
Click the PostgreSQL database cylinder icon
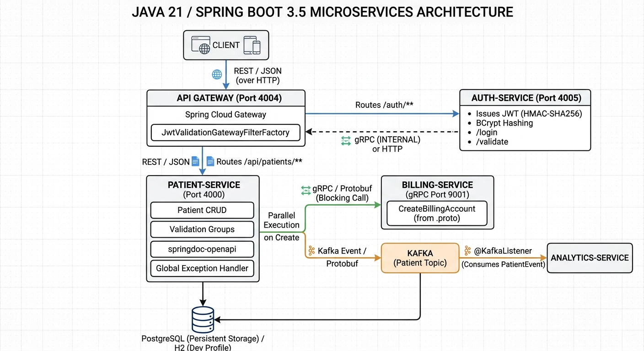(x=203, y=320)
